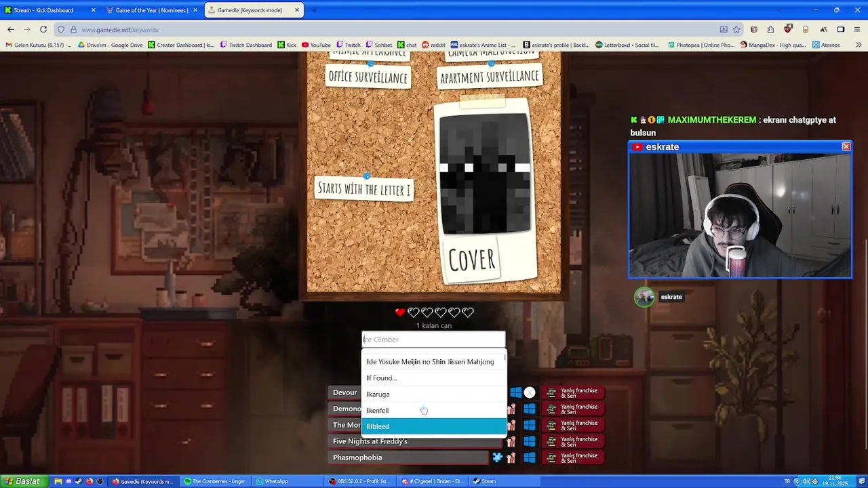Click the MAXIMUMTHEKEREM chat username
Image resolution: width=868 pixels, height=488 pixels.
[711, 120]
